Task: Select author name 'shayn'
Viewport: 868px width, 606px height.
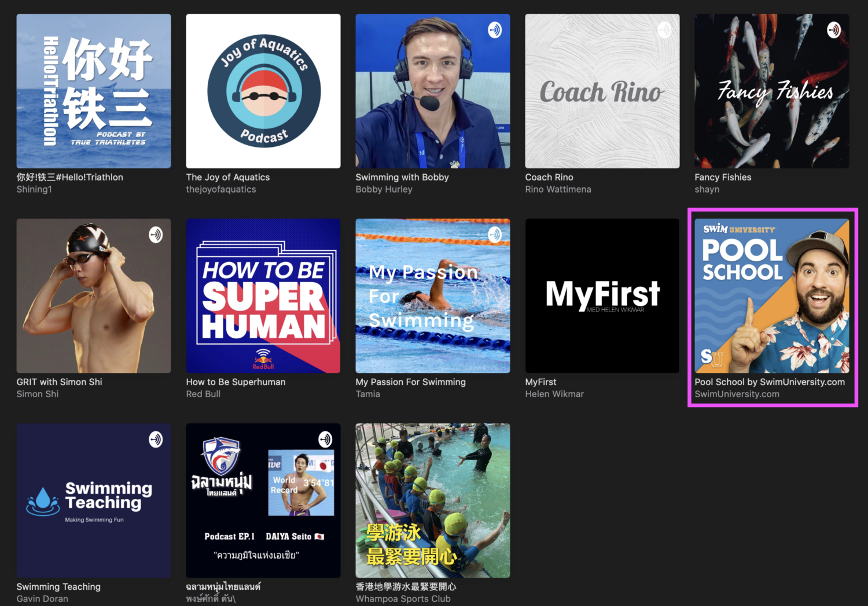Action: click(x=707, y=189)
